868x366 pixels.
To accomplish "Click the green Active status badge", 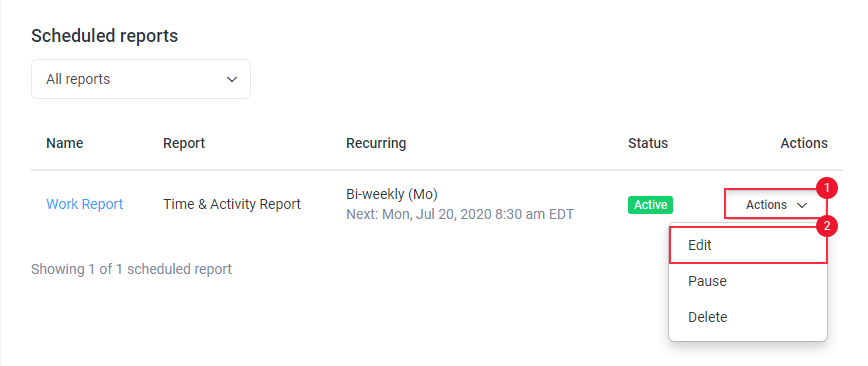I will (x=650, y=205).
